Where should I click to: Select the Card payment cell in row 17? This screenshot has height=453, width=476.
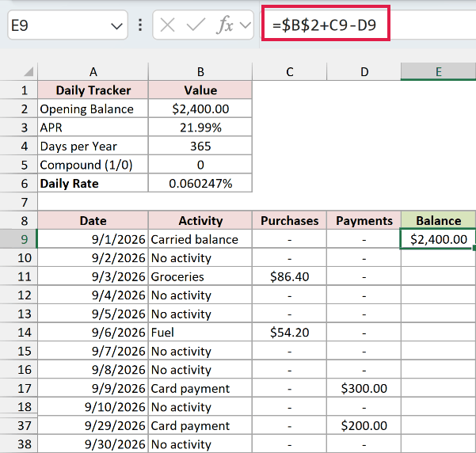pyautogui.click(x=200, y=388)
